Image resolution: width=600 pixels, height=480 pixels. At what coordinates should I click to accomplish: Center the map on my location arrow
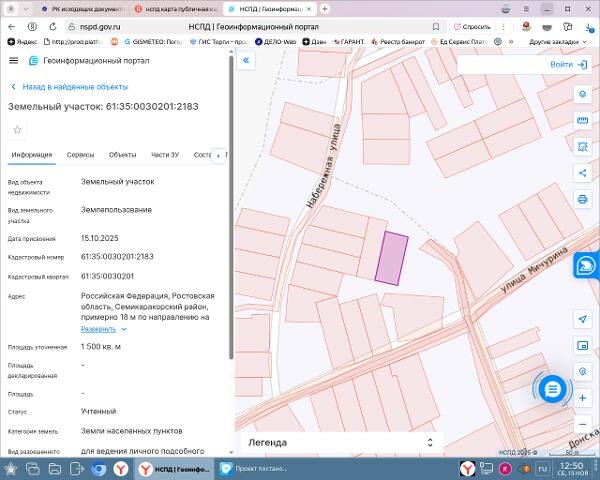[x=582, y=319]
